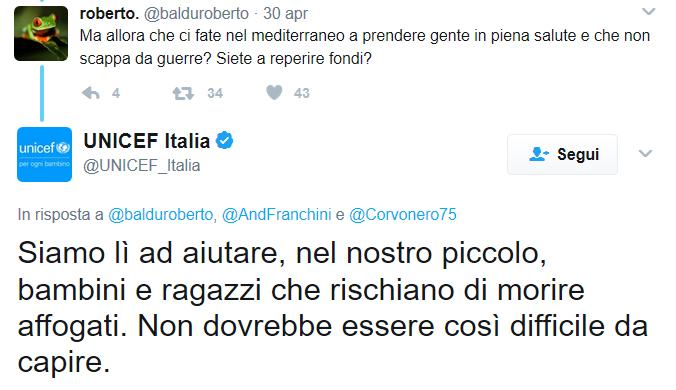This screenshot has height=390, width=676.
Task: Click the UNICEF Italia account name
Action: coord(147,141)
